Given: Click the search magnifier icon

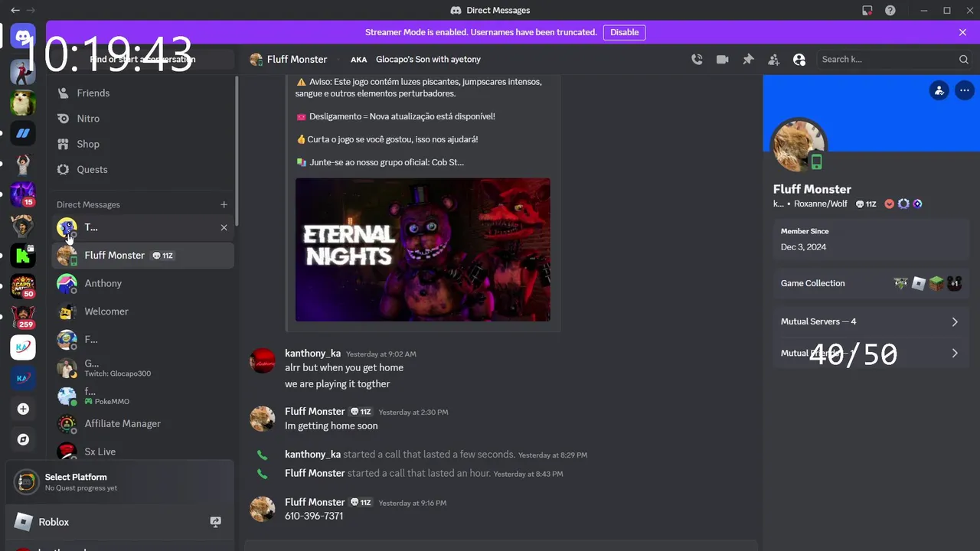Looking at the screenshot, I should [963, 59].
